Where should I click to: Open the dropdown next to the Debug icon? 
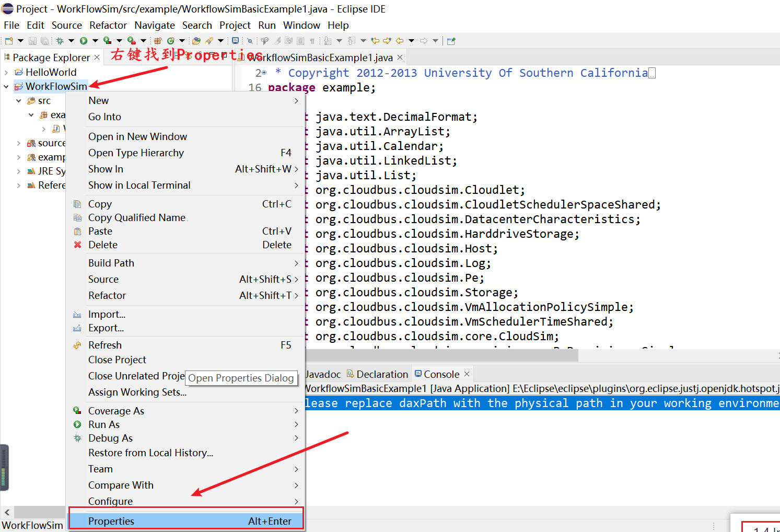pyautogui.click(x=71, y=41)
